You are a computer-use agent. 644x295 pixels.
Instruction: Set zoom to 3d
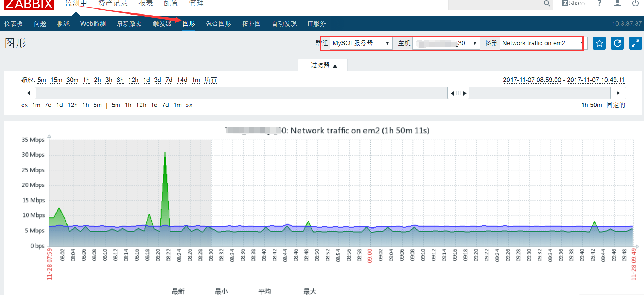pos(158,80)
